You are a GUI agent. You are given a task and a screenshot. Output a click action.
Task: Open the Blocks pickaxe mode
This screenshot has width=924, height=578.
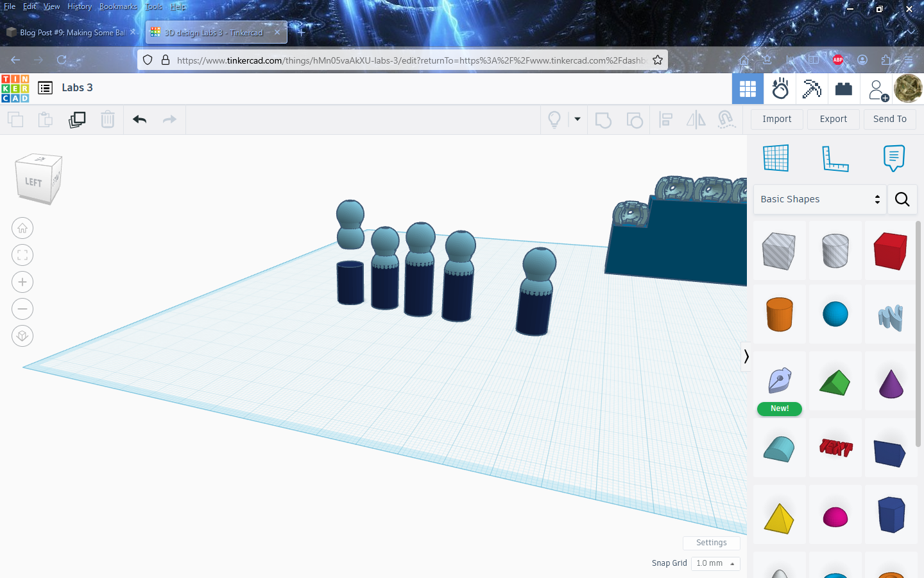(812, 89)
